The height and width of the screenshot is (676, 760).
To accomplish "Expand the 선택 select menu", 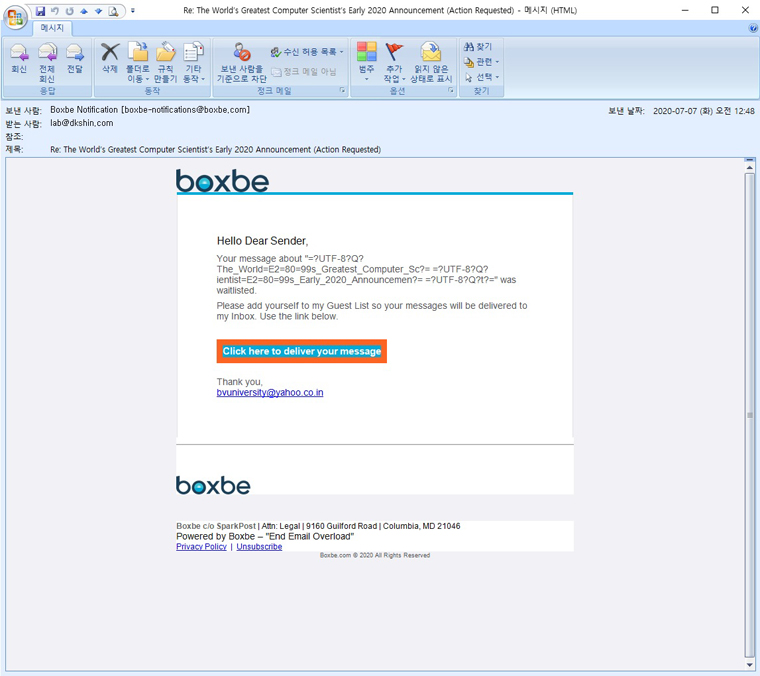I will pos(481,77).
